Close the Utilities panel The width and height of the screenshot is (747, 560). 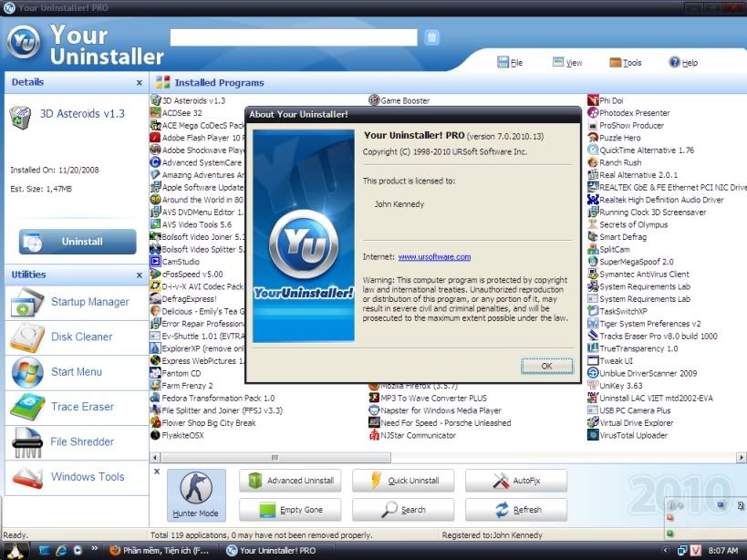(x=140, y=275)
